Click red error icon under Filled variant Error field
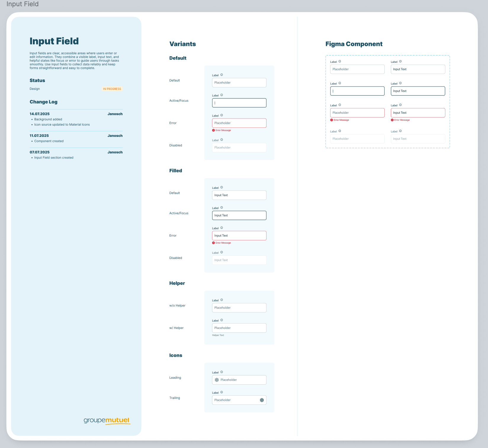Screen dimensions: 488x448 click(213, 243)
